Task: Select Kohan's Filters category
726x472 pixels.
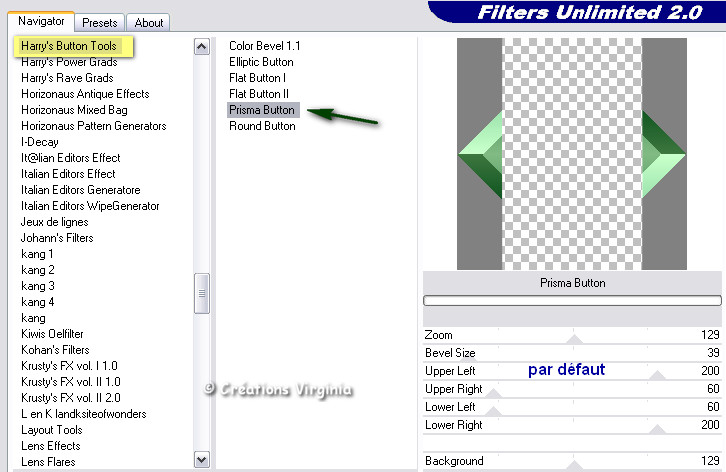Action: 55,350
